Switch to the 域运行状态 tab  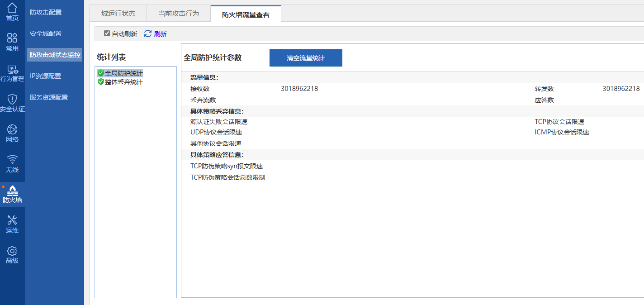pos(118,14)
